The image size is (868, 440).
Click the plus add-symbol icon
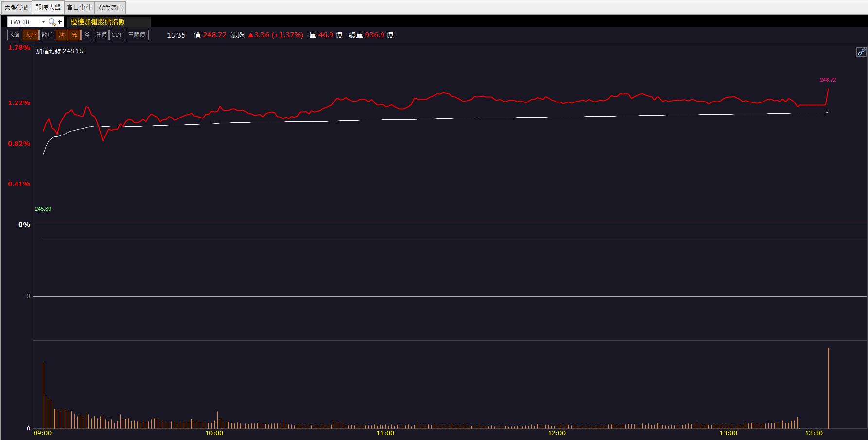point(60,22)
